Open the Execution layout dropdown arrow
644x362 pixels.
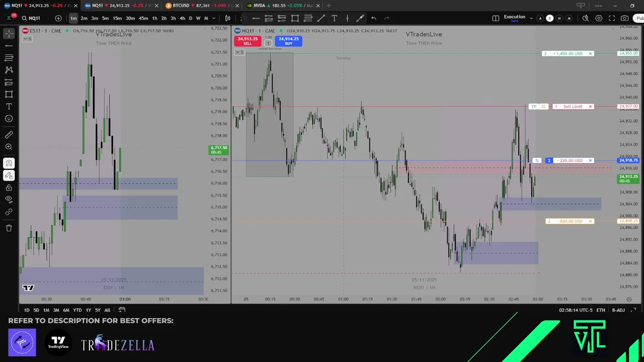tap(531, 18)
